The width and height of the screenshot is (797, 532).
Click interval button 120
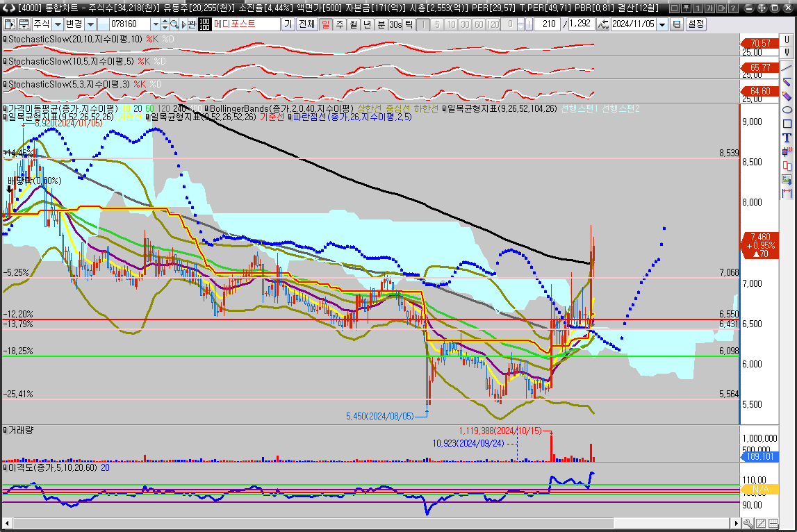point(493,24)
